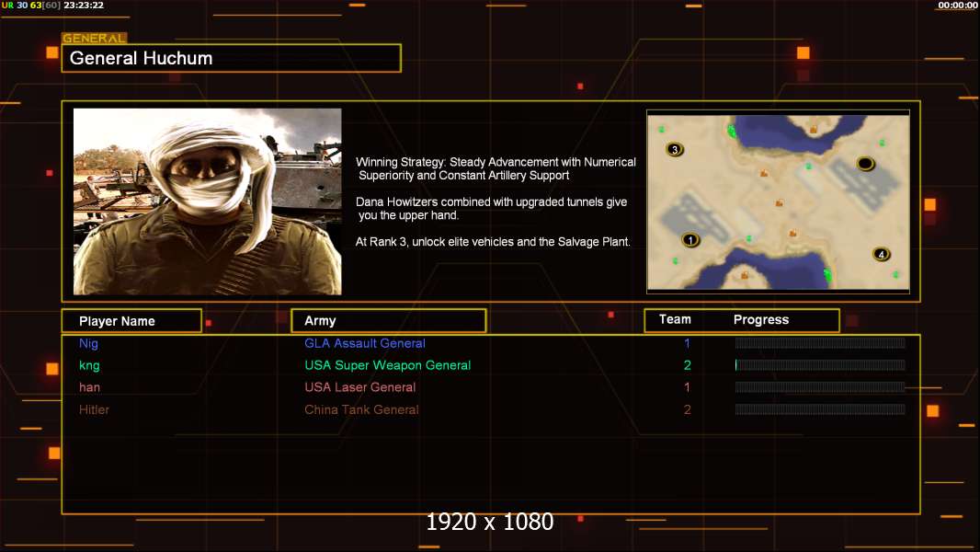This screenshot has width=980, height=552.
Task: Click General Huchum portrait image
Action: (208, 201)
